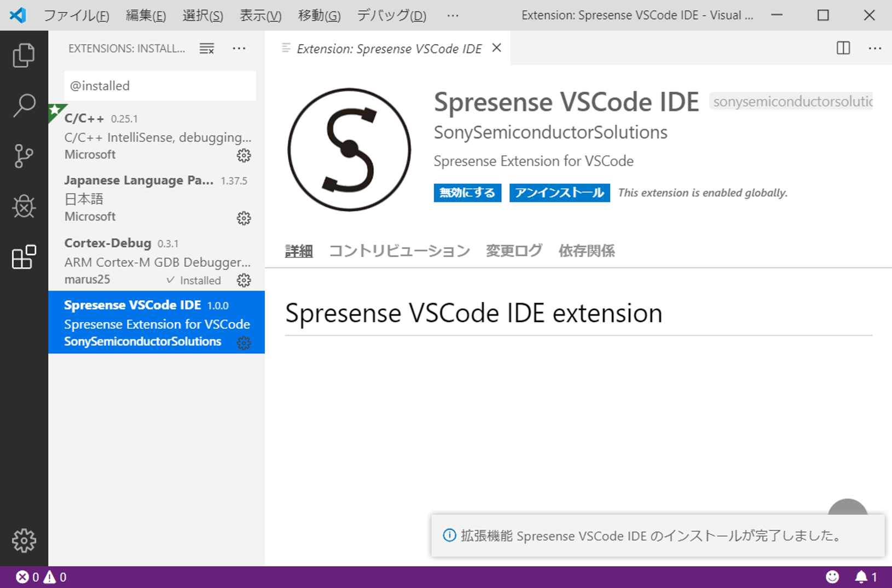Click the notifications bell in status bar
Screen dimensions: 892x588
click(x=860, y=577)
